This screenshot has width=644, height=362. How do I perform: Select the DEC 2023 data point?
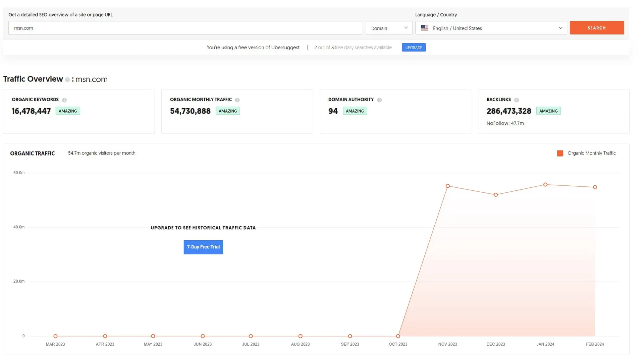tap(496, 195)
